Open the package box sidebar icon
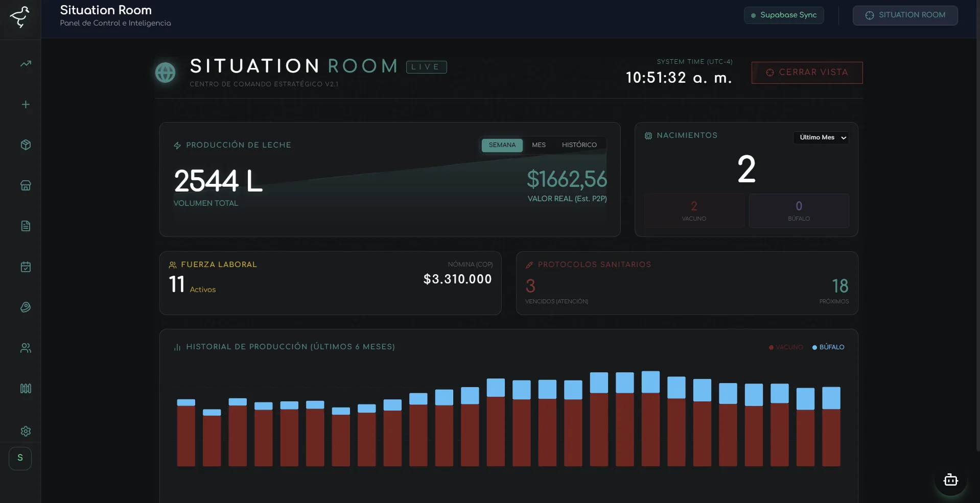The image size is (980, 503). [x=26, y=145]
